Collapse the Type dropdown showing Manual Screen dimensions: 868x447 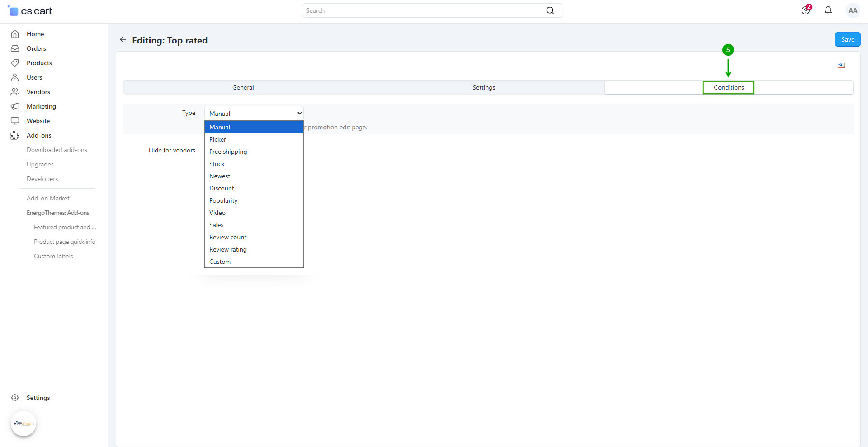coord(254,114)
